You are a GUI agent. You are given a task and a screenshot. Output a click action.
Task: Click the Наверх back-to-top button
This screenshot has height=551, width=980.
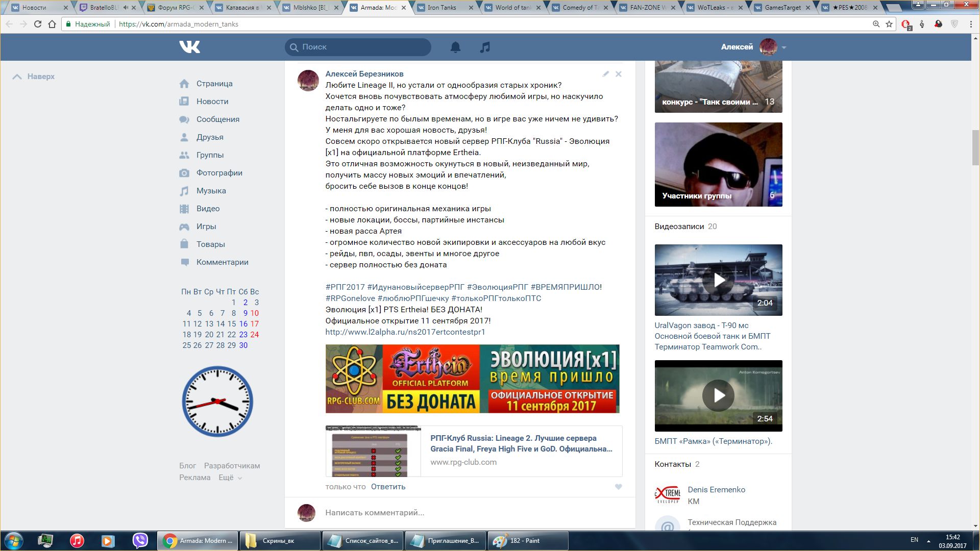(34, 77)
